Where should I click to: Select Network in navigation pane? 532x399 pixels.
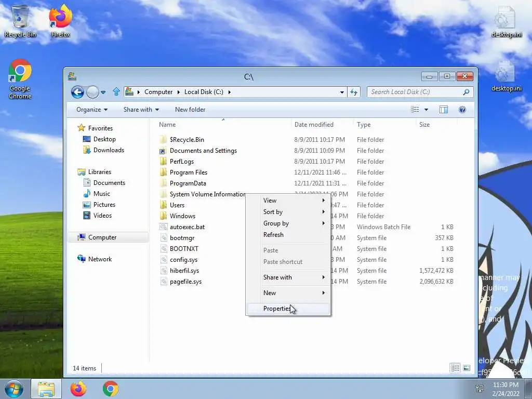click(95, 259)
